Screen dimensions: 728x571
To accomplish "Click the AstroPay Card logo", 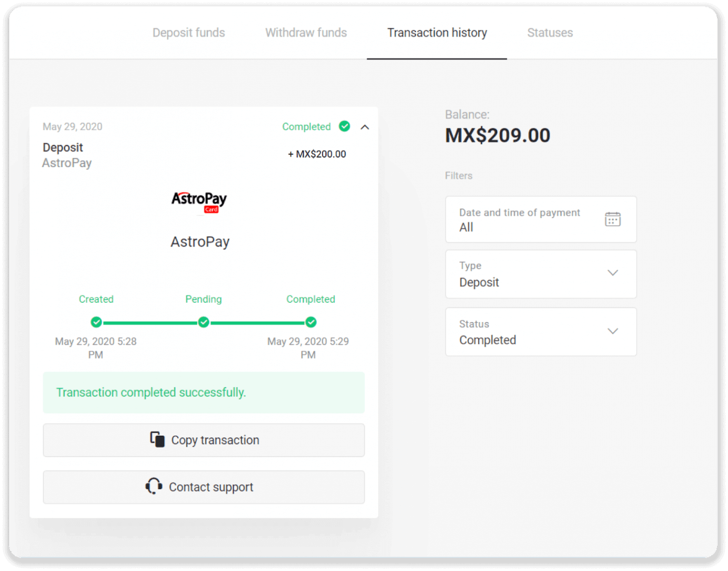I will [x=199, y=201].
